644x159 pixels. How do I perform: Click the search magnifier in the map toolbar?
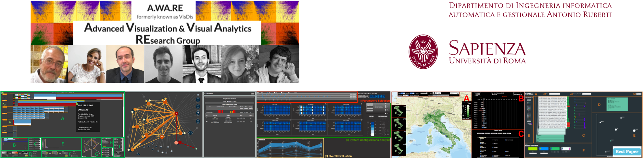click(458, 93)
